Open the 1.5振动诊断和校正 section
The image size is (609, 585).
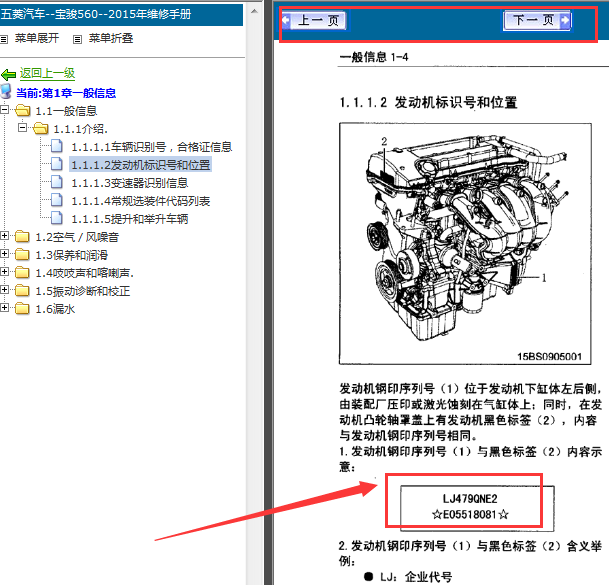click(x=83, y=291)
